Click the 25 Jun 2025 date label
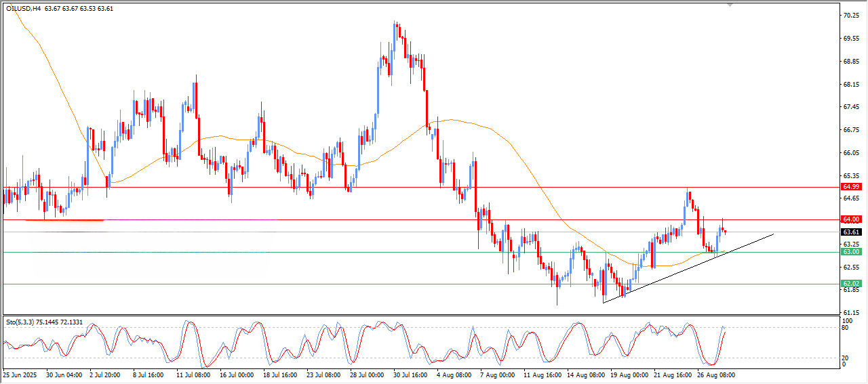Image resolution: width=868 pixels, height=384 pixels. (x=18, y=375)
